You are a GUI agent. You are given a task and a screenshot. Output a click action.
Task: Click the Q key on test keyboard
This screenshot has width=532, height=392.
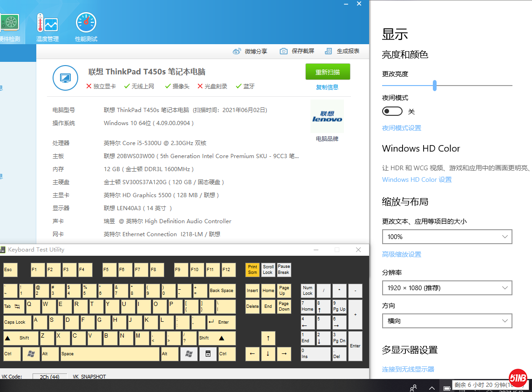pos(33,306)
